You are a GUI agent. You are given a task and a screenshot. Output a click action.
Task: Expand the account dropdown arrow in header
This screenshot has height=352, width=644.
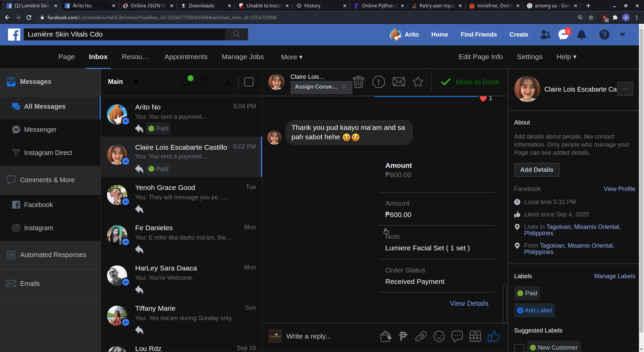coord(623,35)
